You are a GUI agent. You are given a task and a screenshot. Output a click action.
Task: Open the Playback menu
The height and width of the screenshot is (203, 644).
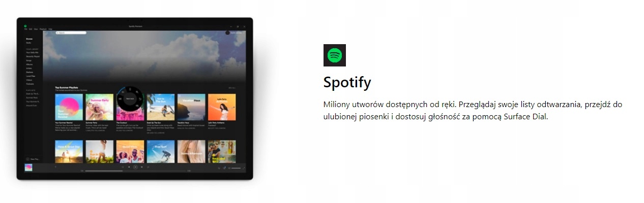click(x=43, y=29)
